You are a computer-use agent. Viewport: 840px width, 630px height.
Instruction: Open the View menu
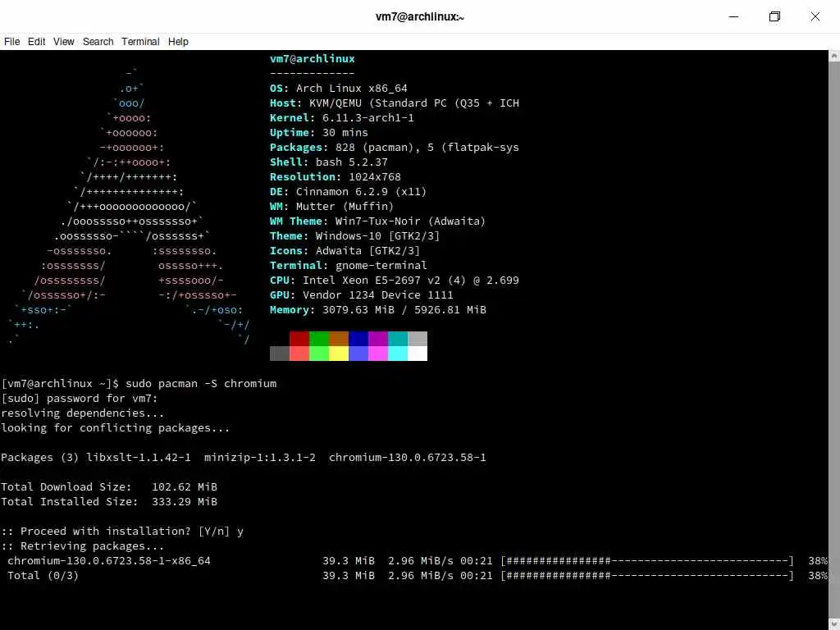pos(63,42)
